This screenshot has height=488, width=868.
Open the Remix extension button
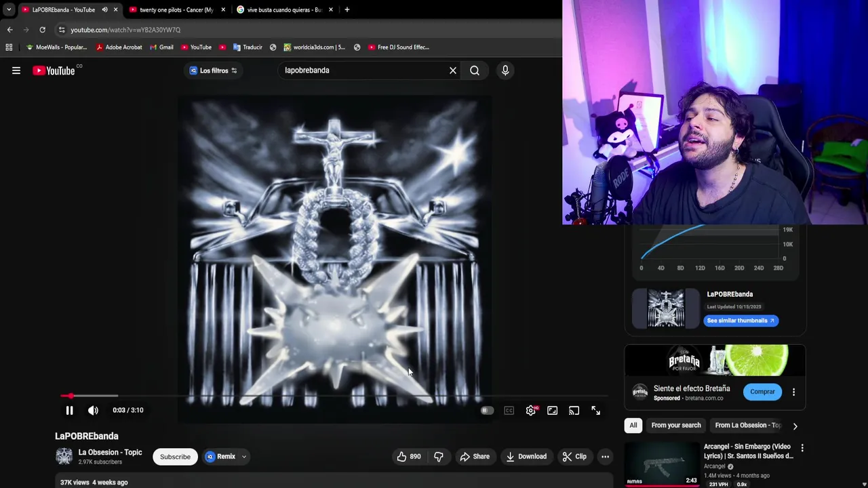[221, 457]
